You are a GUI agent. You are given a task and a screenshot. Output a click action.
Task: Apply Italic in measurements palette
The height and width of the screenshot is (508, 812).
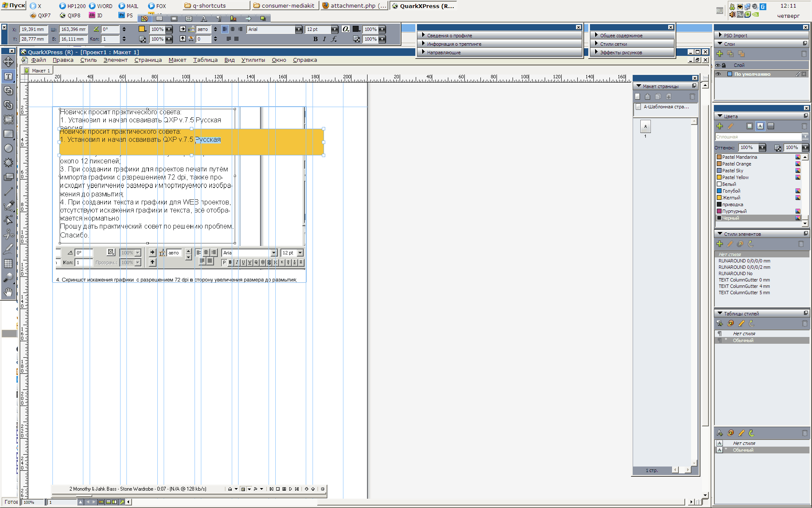pos(324,39)
